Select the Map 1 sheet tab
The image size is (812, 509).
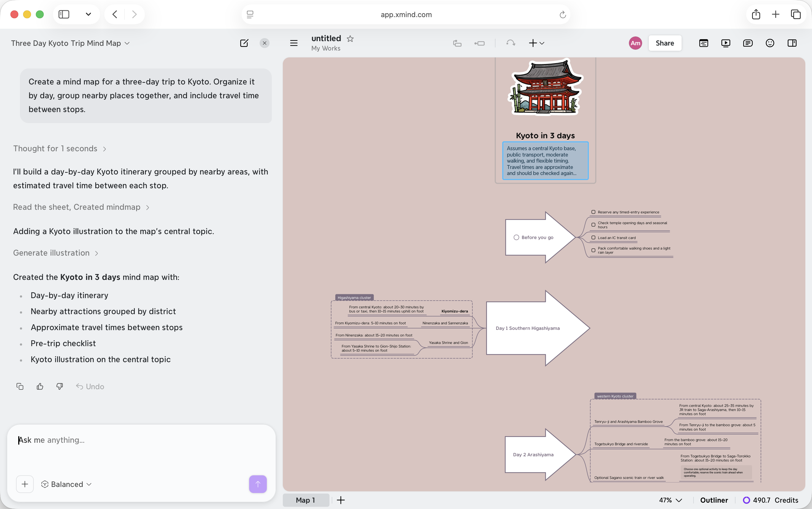(x=306, y=500)
